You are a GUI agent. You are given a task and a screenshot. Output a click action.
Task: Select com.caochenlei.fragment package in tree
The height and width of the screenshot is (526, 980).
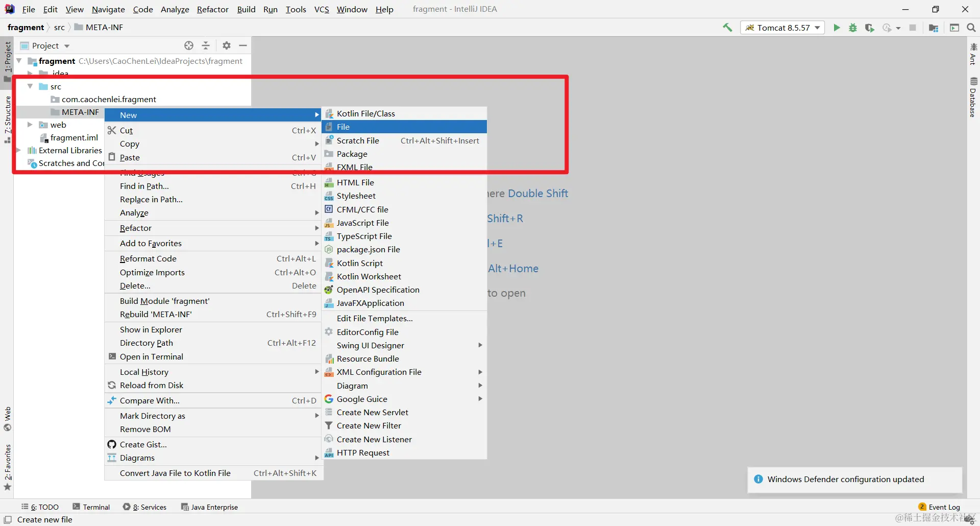pyautogui.click(x=109, y=99)
